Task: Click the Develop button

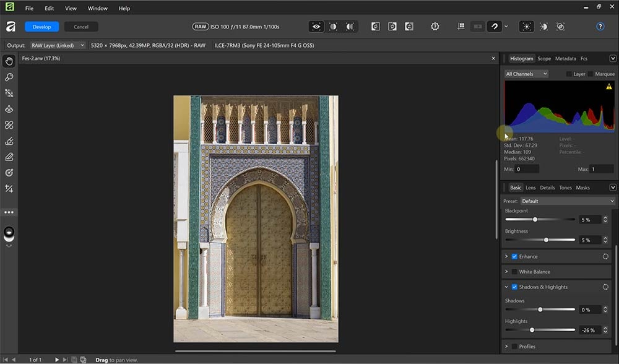Action: point(41,27)
